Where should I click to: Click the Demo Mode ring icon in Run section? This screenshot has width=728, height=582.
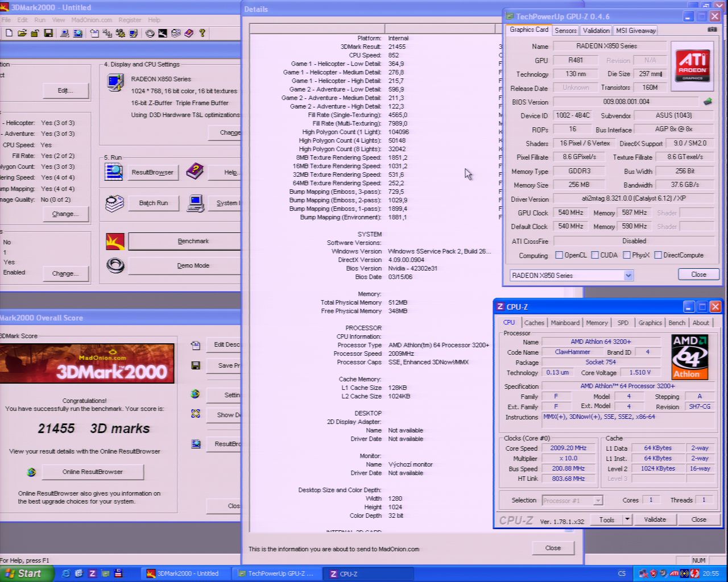coord(115,265)
